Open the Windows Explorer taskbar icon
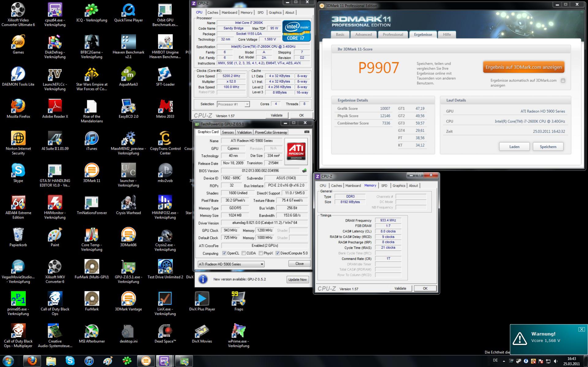Screen dimensions: 588x367 51,361
